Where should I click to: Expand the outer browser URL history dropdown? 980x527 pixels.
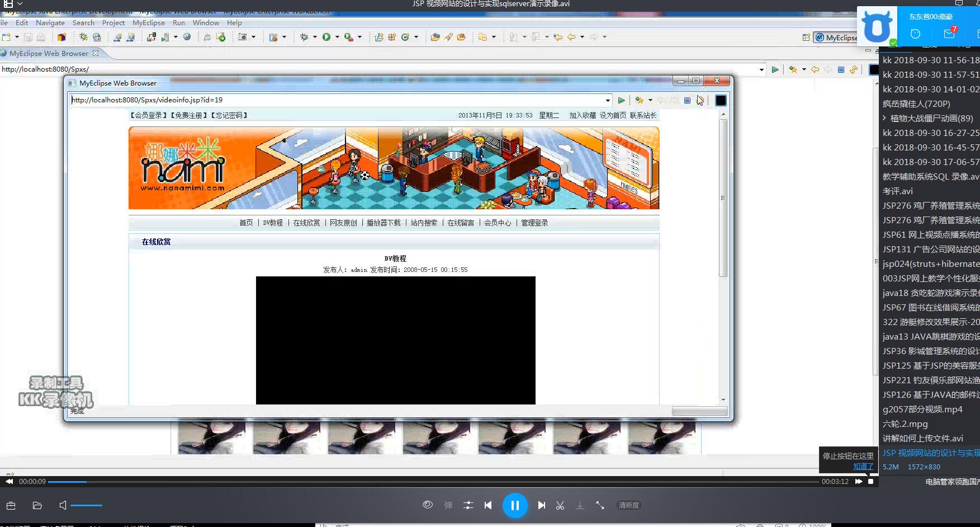point(761,70)
